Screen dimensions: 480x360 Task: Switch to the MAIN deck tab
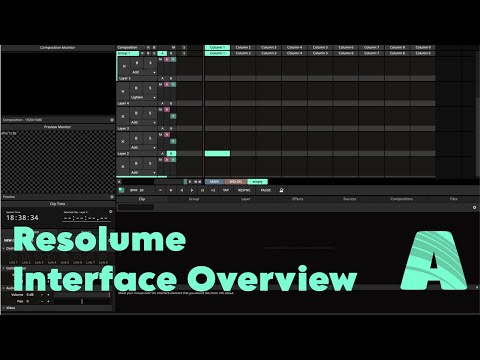214,182
